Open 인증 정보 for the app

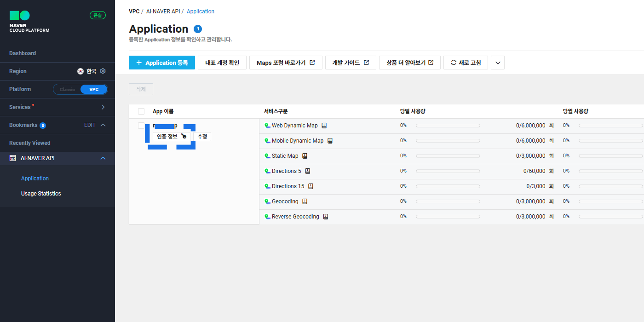click(x=171, y=137)
